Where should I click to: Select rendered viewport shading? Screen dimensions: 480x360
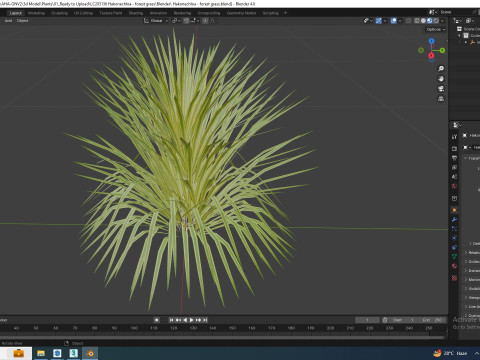pos(436,21)
